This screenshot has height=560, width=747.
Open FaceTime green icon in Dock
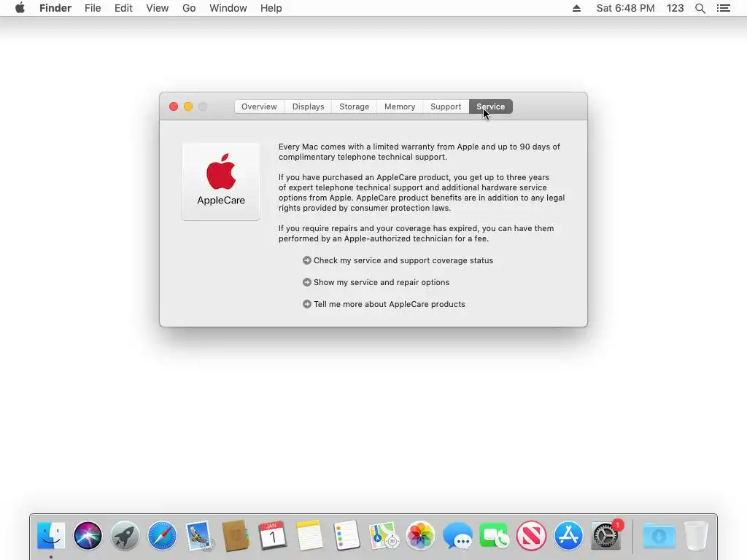[494, 535]
